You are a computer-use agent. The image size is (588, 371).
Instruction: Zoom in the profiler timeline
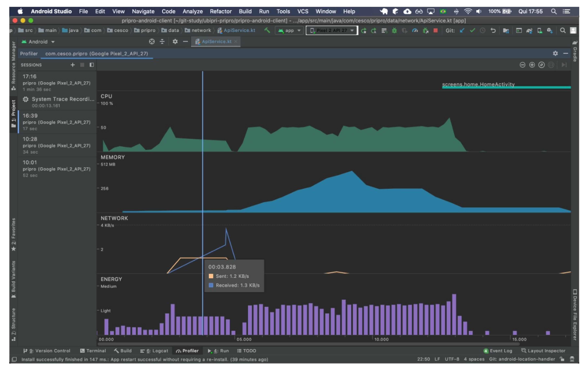point(532,65)
